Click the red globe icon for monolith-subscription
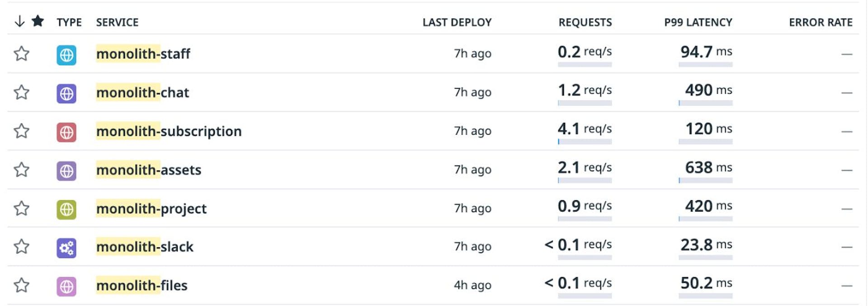This screenshot has height=306, width=868. [66, 132]
